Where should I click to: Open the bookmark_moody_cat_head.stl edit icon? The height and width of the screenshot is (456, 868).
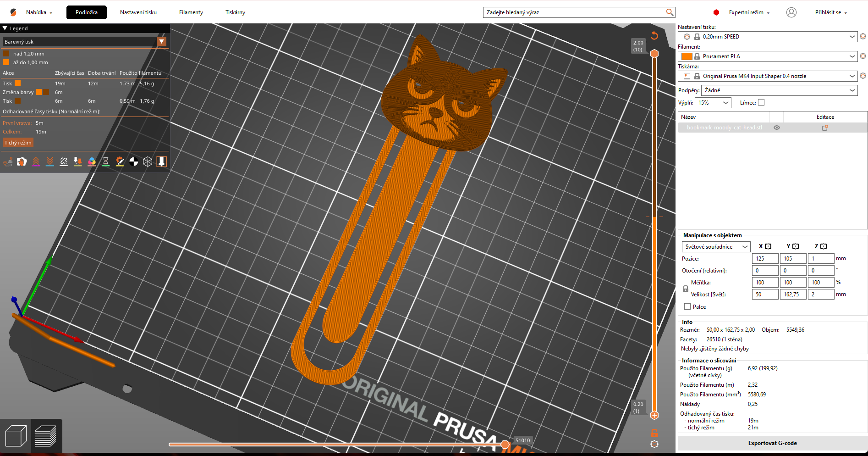tap(825, 128)
